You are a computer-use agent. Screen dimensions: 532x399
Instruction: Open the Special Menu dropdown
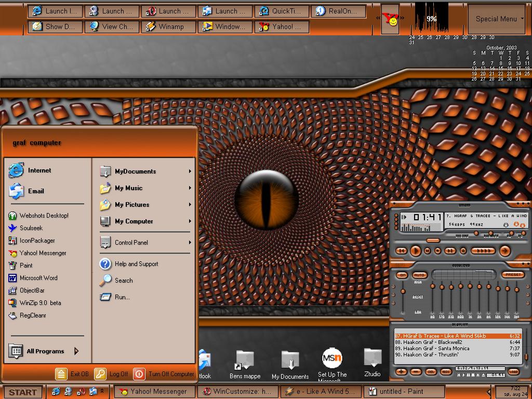point(498,19)
